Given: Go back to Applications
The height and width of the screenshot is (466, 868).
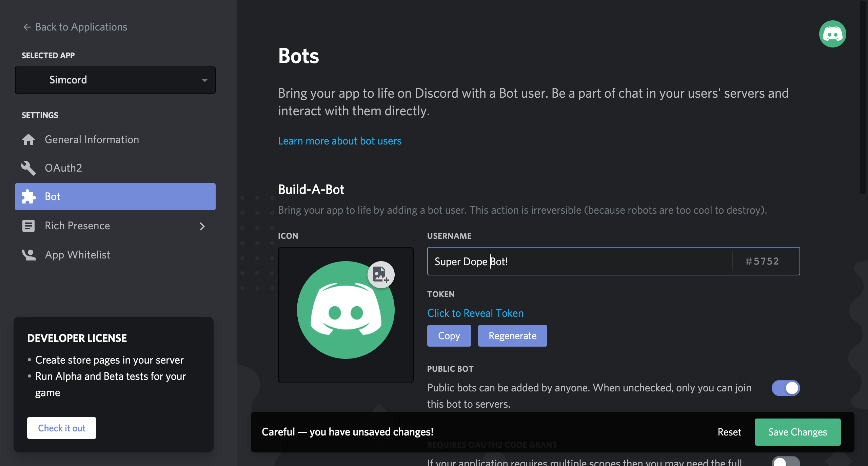Looking at the screenshot, I should click(x=75, y=27).
